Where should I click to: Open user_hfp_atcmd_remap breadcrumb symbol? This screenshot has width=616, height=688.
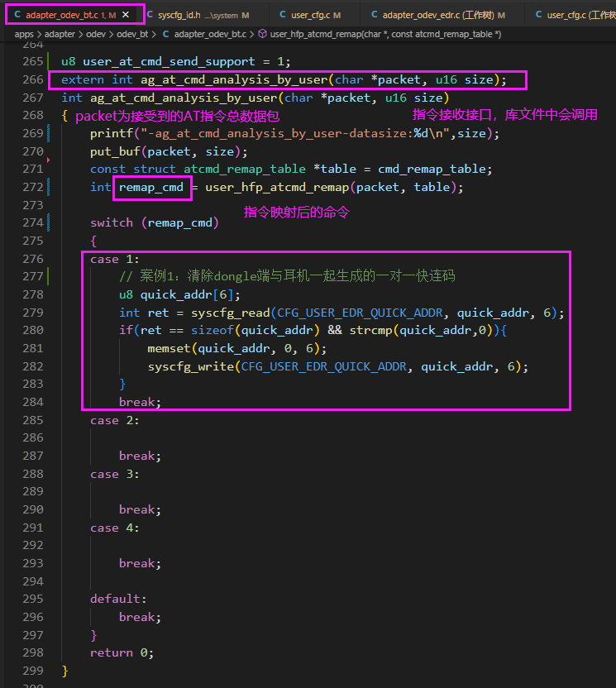point(385,34)
